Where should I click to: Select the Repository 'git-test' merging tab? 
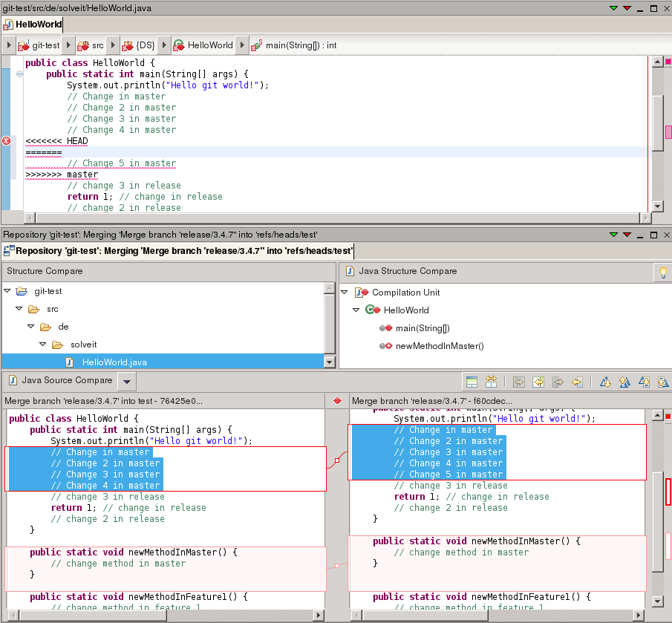178,251
